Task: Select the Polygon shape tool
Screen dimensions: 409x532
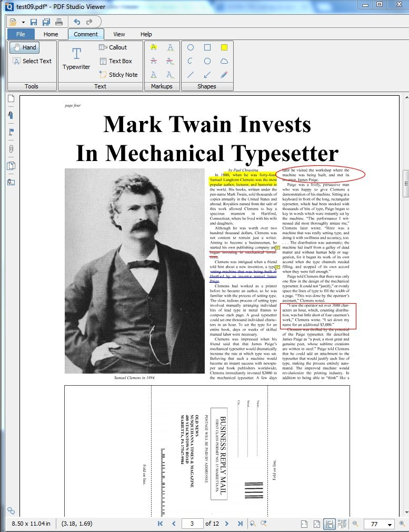Action: 207,61
